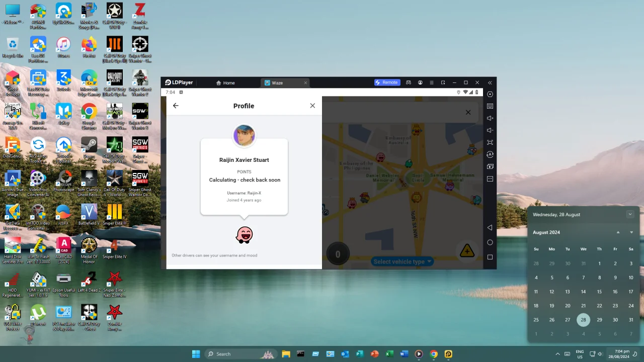The image size is (644, 362).
Task: Click the ENG US language indicator
Action: [580, 354]
